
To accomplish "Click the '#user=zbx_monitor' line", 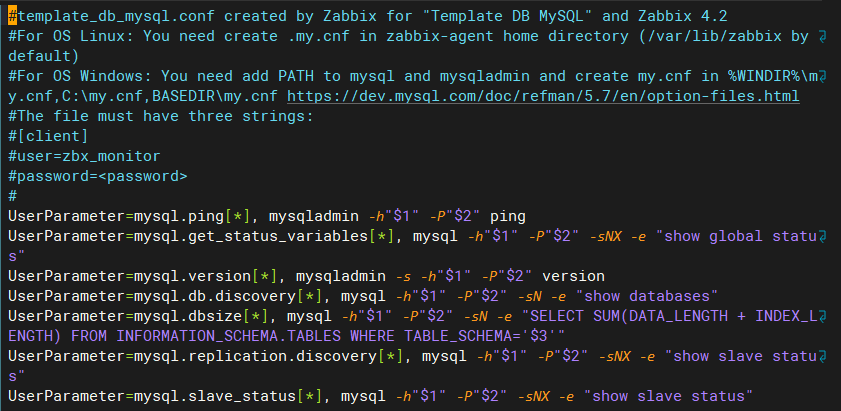I will (x=84, y=157).
